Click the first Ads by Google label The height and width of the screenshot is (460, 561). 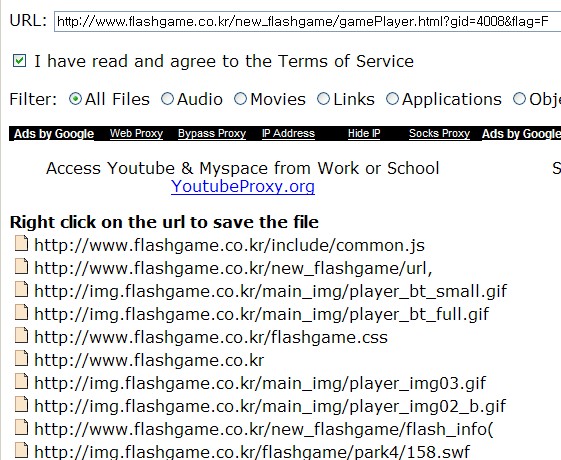[x=54, y=134]
